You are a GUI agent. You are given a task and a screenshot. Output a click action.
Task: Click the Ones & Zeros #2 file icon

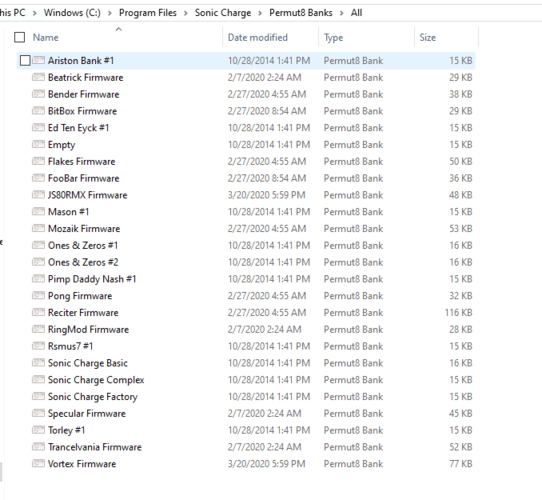point(38,262)
